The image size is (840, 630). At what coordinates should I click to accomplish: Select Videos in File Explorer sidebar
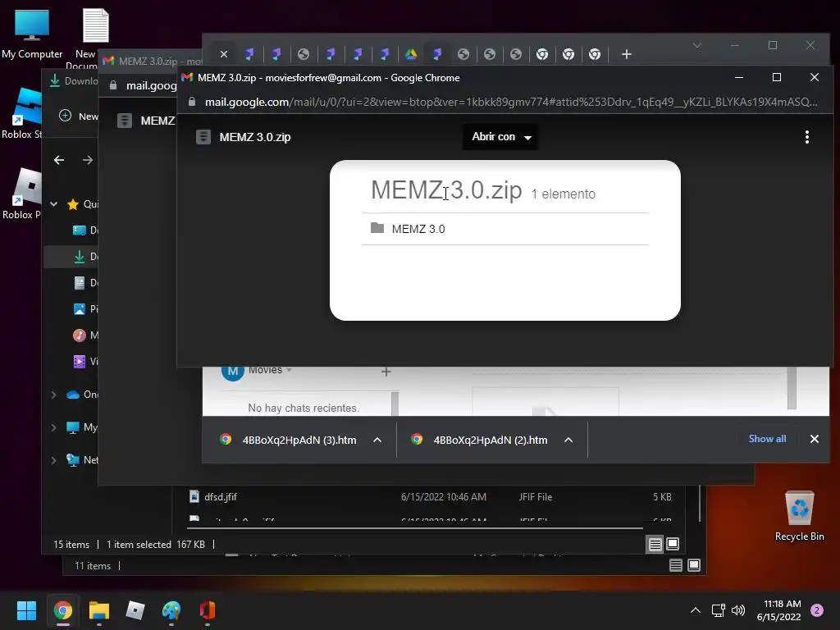tap(84, 362)
